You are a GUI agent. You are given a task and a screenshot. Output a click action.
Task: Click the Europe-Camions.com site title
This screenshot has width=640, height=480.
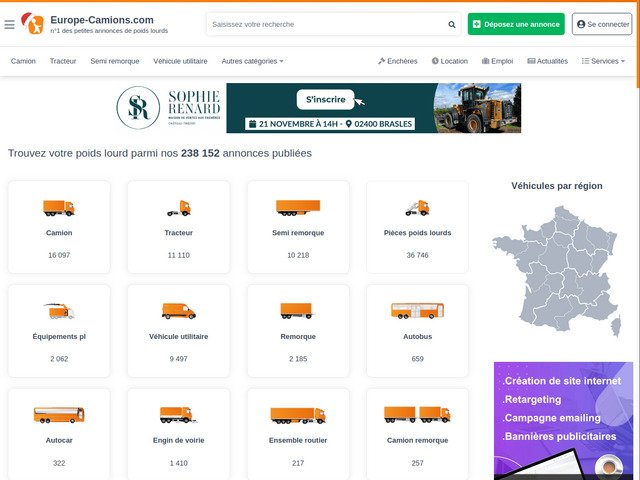point(102,20)
